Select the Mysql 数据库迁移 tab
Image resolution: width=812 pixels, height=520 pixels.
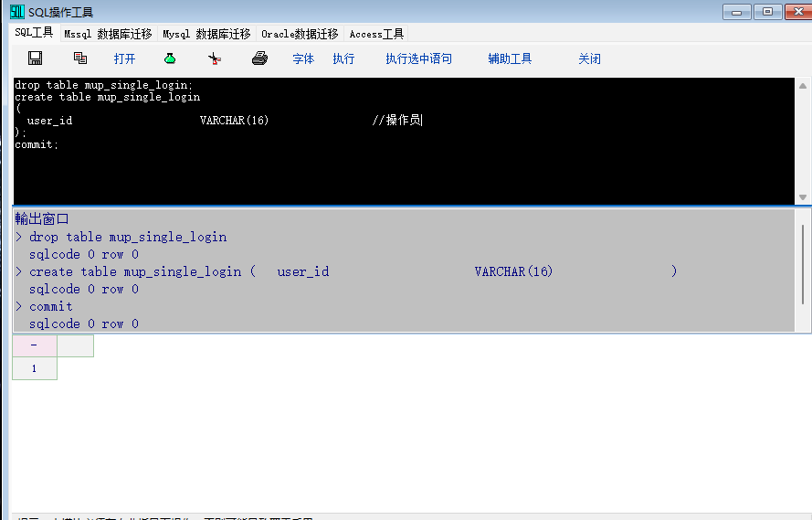(206, 34)
